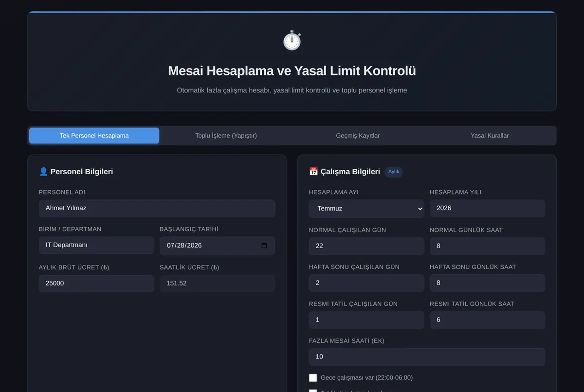This screenshot has width=584, height=392.
Task: Click the calendar icon beside Çalışma Bilgileri
Action: [313, 172]
